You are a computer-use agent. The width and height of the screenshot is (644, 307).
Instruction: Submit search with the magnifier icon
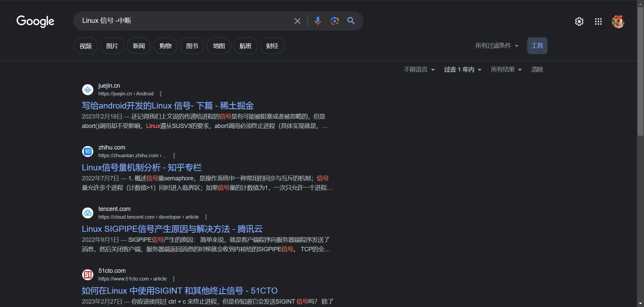pyautogui.click(x=351, y=21)
